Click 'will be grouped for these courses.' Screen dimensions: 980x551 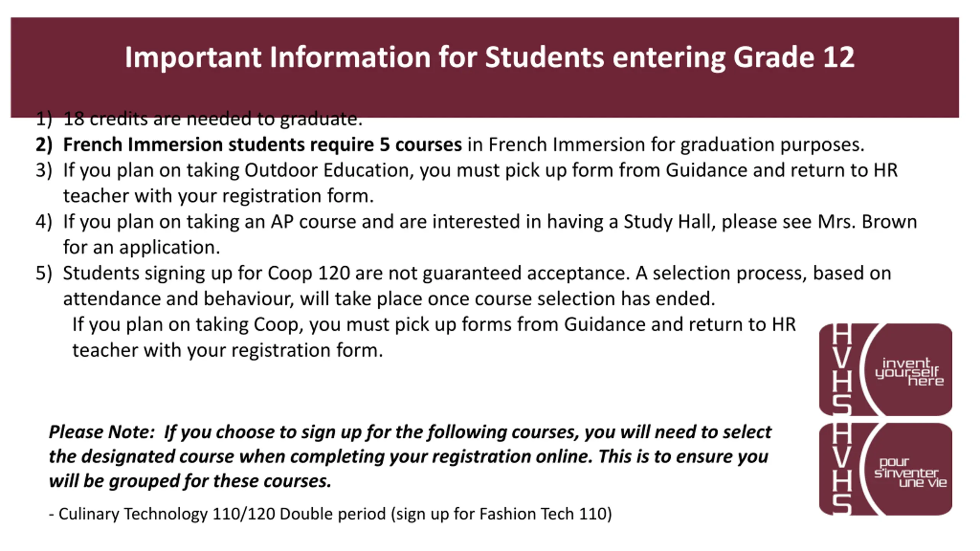[190, 481]
